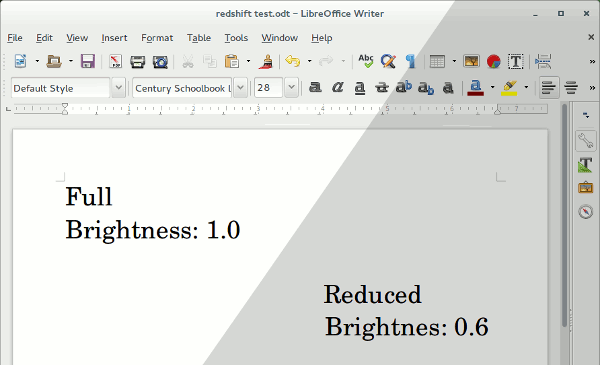Open the Font Color palette arrow

coord(492,87)
